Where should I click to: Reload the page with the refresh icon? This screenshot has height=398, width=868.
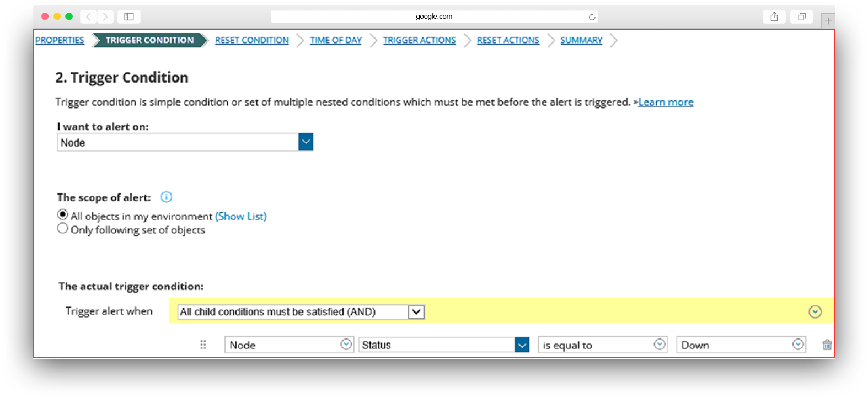click(x=592, y=17)
